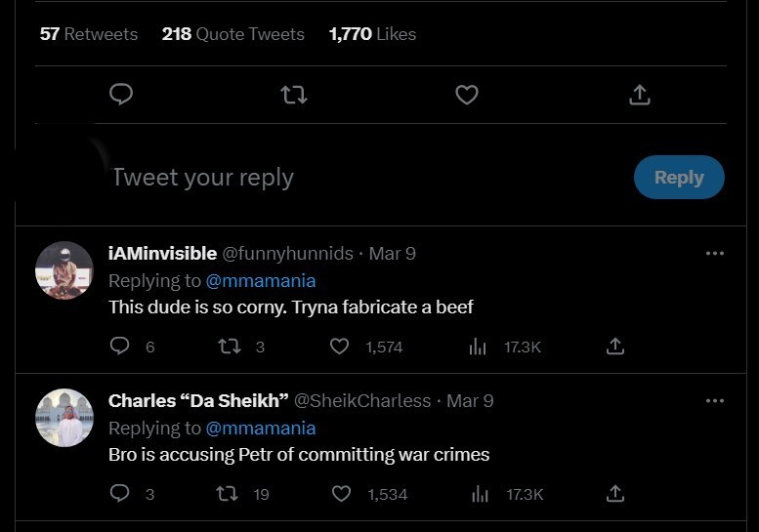Share iAMinvisible's reply
Screen dimensions: 759x532
coord(615,347)
